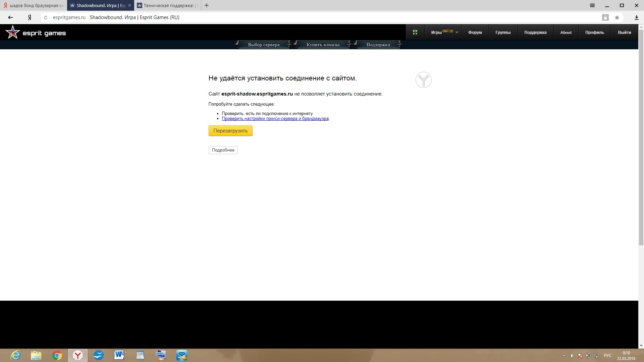The width and height of the screenshot is (644, 362).
Task: Click the Yandex "Я" home icon
Action: (x=30, y=17)
